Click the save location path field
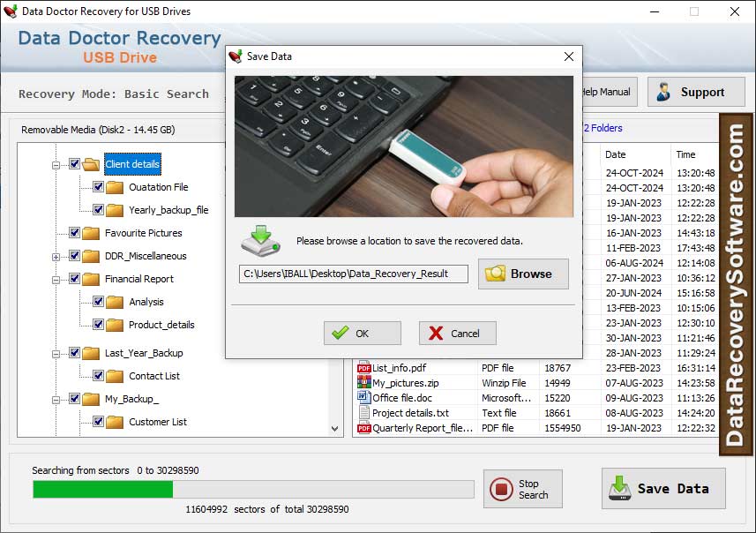756x533 pixels. click(354, 274)
